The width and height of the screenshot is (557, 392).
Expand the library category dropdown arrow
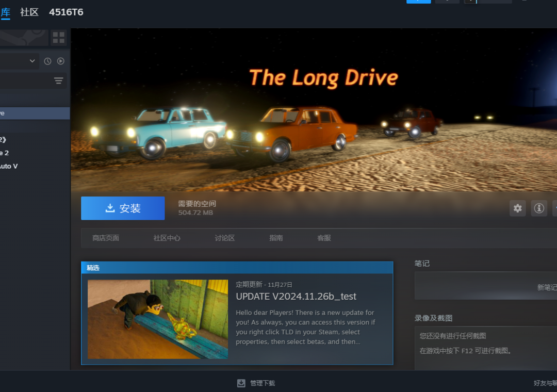[x=32, y=61]
